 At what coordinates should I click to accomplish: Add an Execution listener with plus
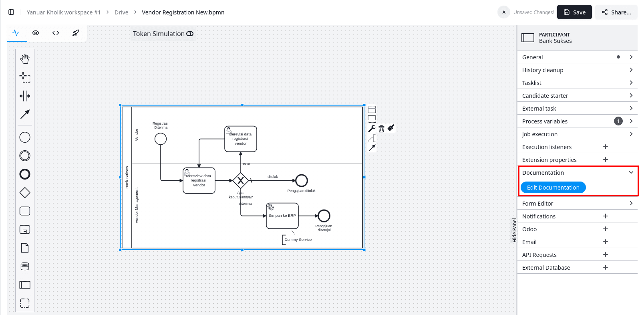[605, 147]
